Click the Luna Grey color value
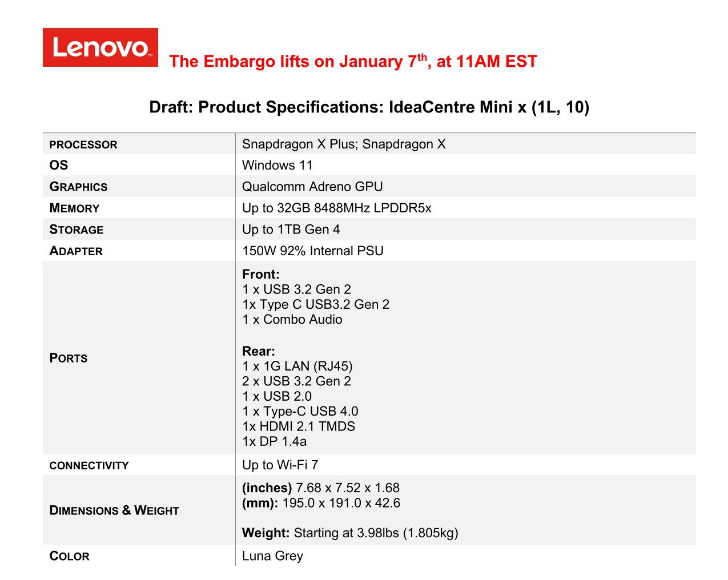 point(272,556)
